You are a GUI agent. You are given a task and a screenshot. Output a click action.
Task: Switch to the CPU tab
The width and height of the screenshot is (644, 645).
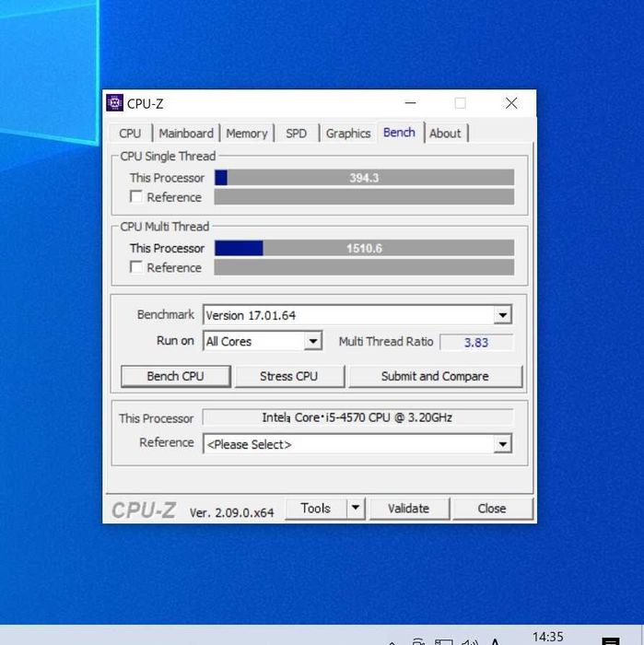pos(130,134)
